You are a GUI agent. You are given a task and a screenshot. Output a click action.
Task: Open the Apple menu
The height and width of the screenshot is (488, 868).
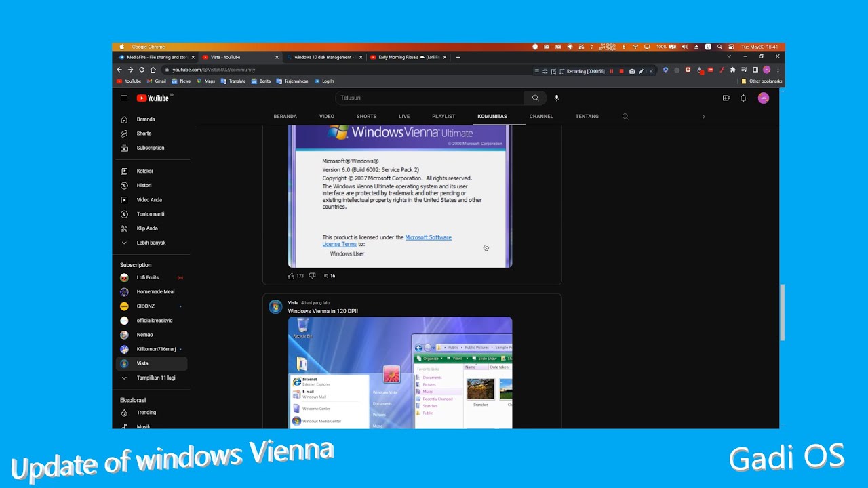tap(121, 47)
